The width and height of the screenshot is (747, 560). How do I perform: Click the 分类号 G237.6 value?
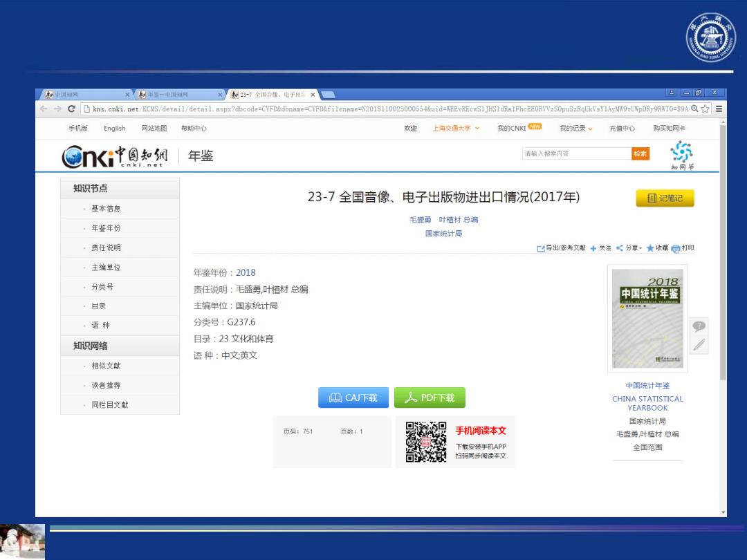[241, 322]
